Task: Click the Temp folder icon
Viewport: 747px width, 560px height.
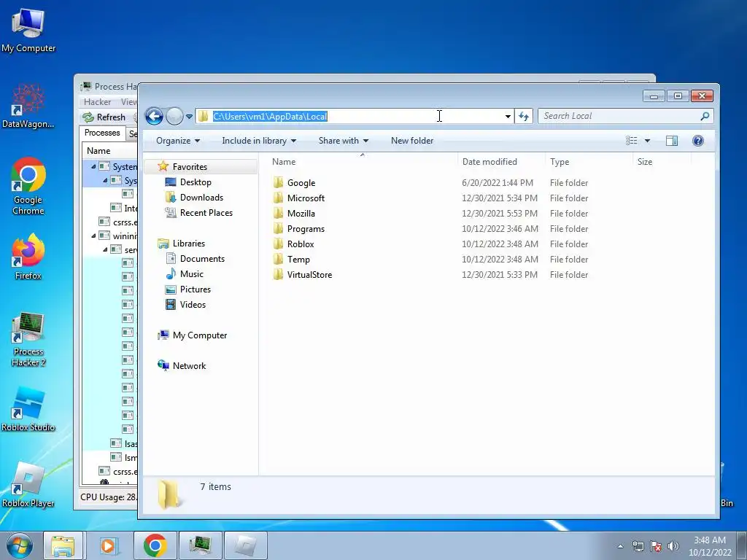Action: 278,259
